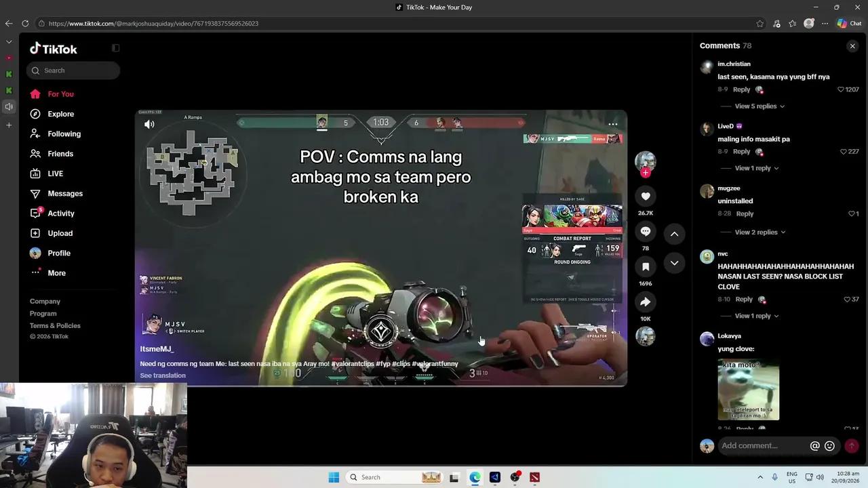Go to next video with the down chevron
Image resolution: width=868 pixels, height=488 pixels.
coord(674,263)
